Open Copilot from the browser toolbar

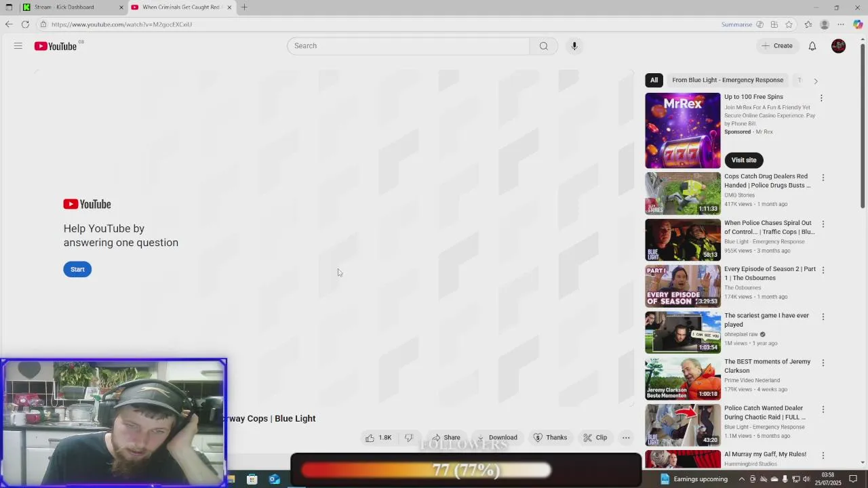[x=858, y=24]
